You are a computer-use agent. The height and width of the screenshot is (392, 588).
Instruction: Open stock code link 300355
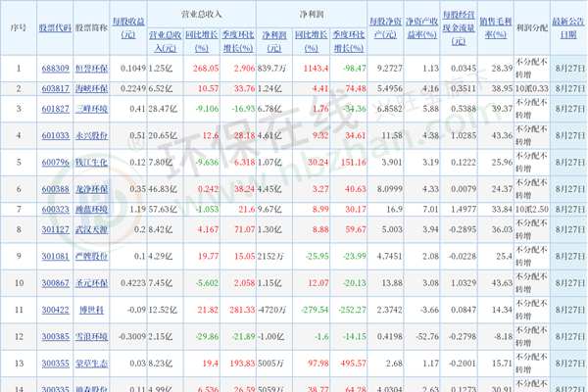click(x=56, y=364)
